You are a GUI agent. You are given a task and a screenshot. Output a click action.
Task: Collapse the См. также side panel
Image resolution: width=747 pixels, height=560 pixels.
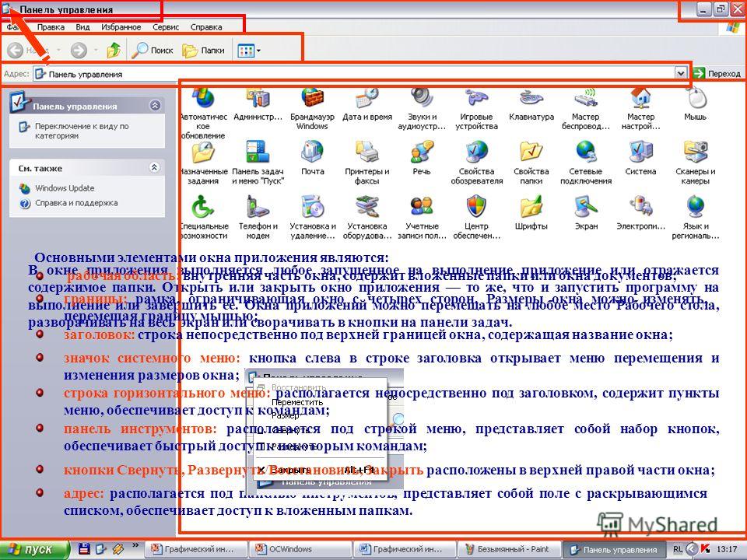click(154, 167)
